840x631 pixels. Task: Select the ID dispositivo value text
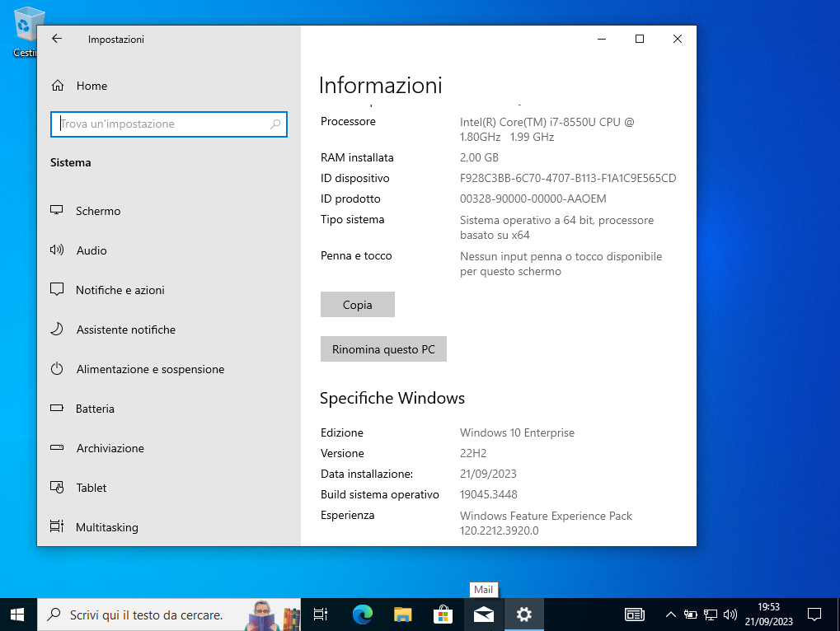(x=568, y=178)
